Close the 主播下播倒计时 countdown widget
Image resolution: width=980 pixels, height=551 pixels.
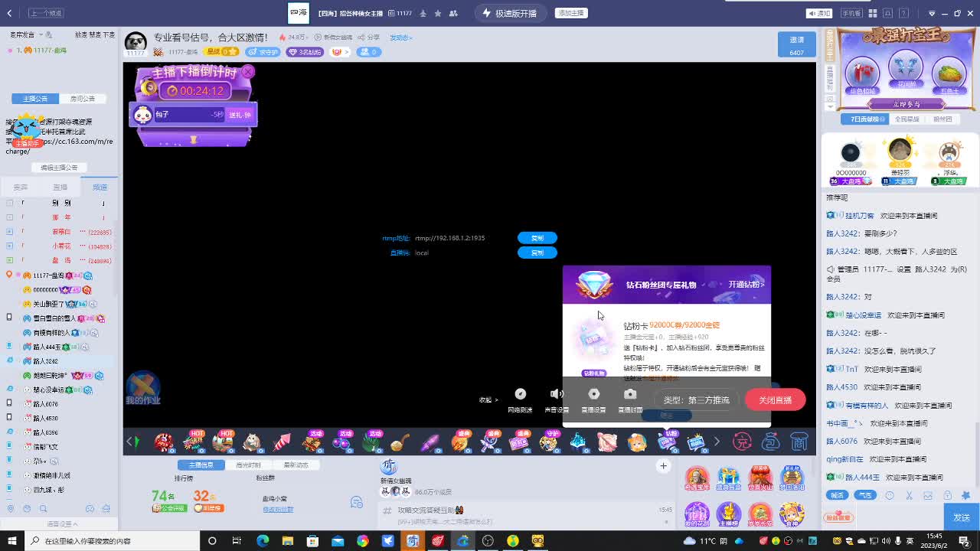[x=247, y=72]
